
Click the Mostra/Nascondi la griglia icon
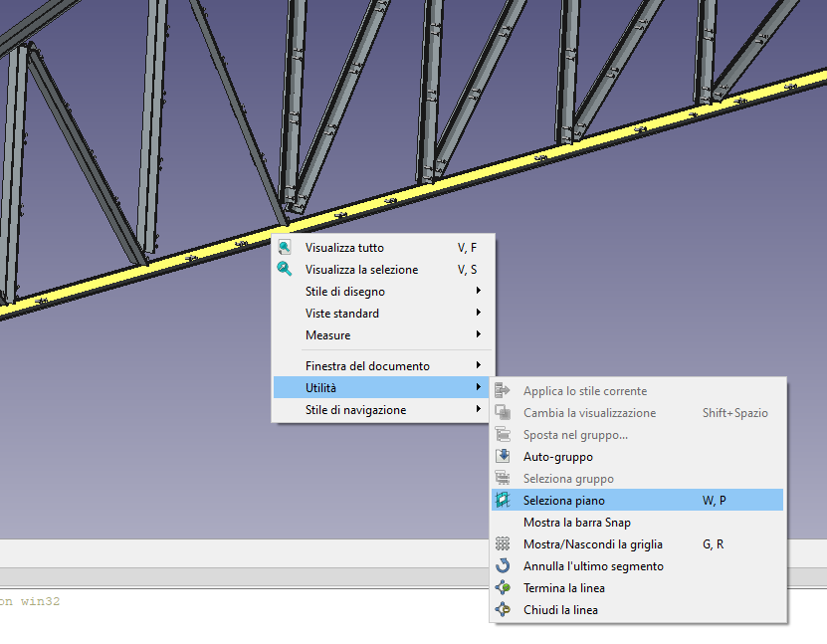503,543
